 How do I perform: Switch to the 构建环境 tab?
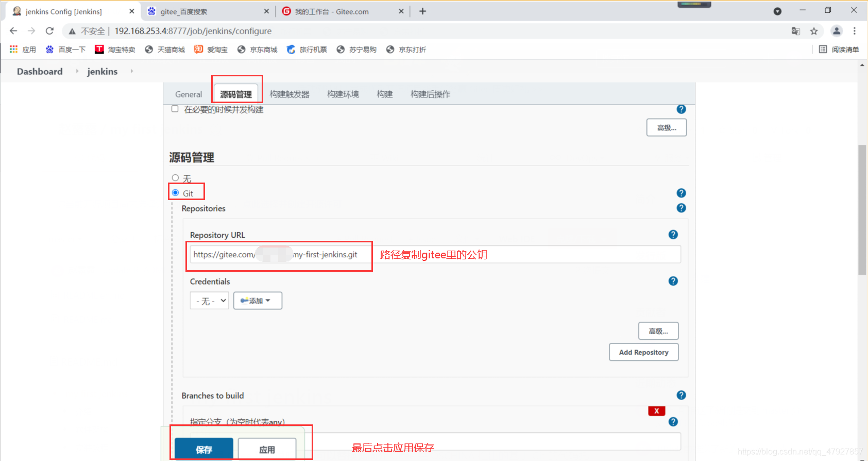(x=343, y=94)
